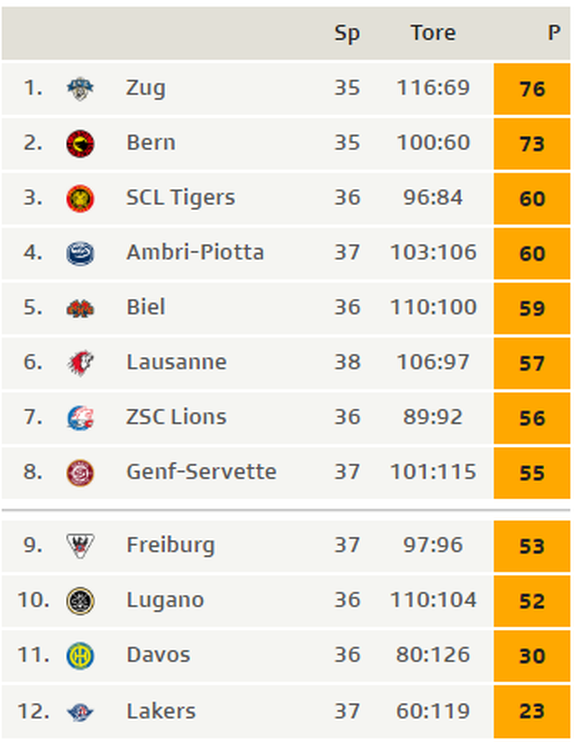The image size is (582, 750).
Task: Select the Sp column header
Action: 347,34
